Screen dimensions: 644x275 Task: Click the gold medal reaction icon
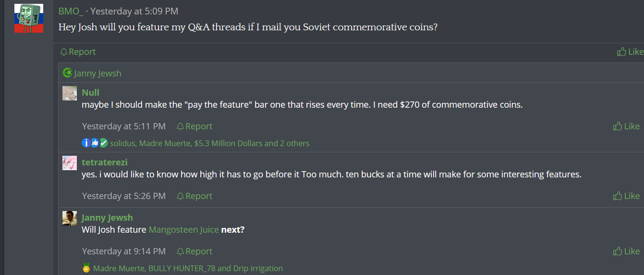(x=86, y=268)
